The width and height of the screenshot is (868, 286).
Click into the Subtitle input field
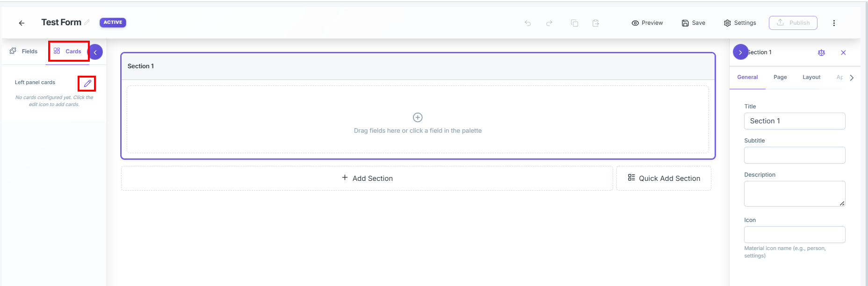pos(795,155)
